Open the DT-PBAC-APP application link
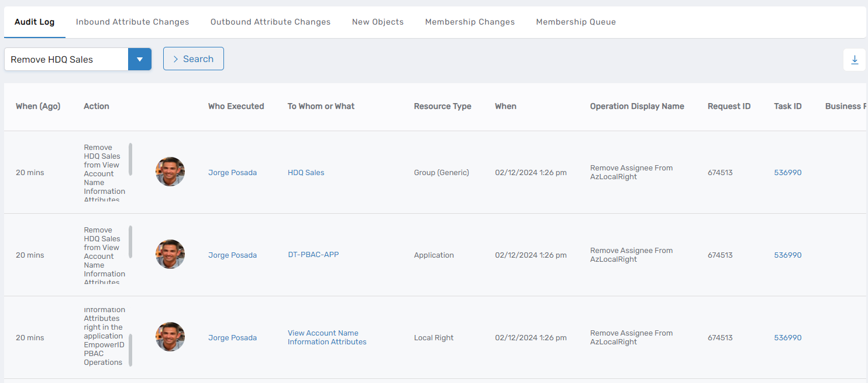This screenshot has height=383, width=868. coord(313,255)
